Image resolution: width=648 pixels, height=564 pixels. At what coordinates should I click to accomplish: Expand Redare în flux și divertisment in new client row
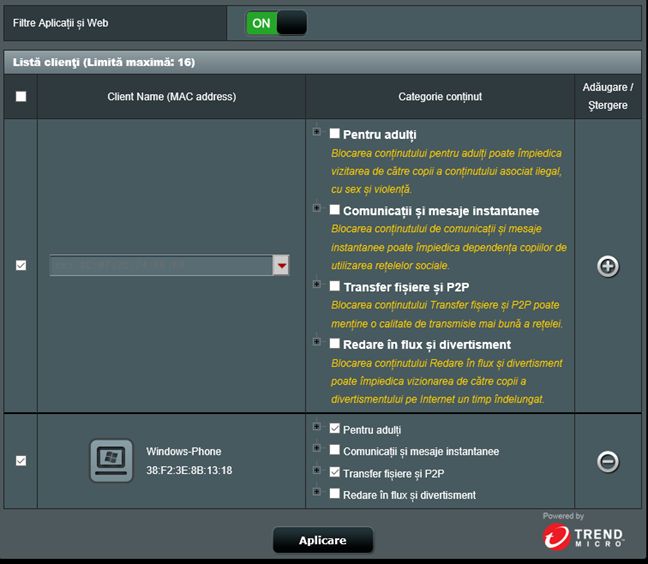point(317,342)
